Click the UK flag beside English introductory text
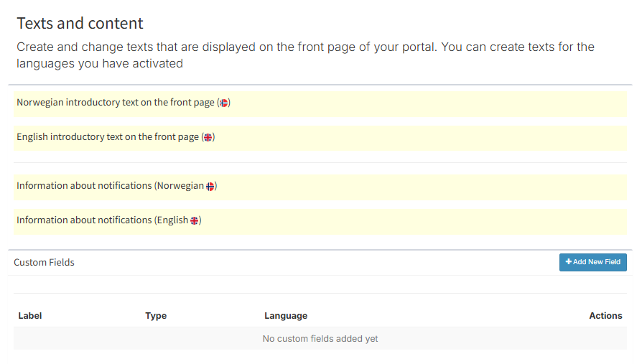Image resolution: width=642 pixels, height=364 pixels. [208, 137]
